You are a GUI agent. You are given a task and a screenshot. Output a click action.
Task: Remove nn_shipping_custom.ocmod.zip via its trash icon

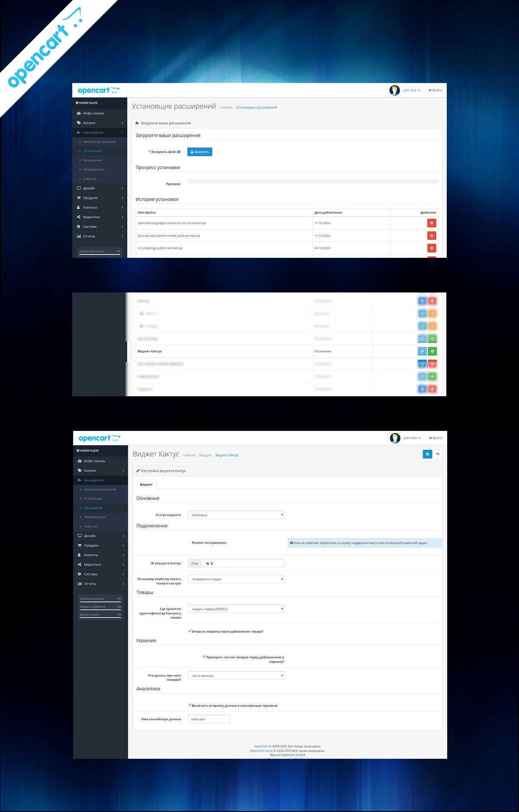(x=431, y=248)
